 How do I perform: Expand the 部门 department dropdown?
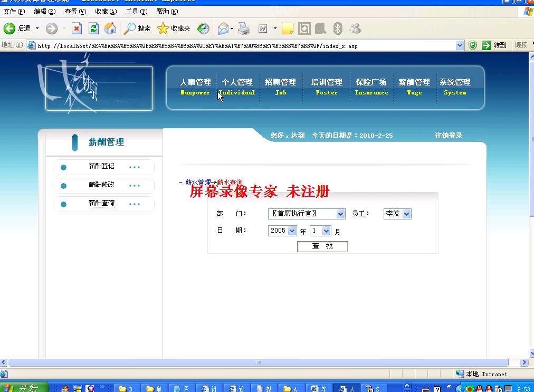[x=340, y=214]
